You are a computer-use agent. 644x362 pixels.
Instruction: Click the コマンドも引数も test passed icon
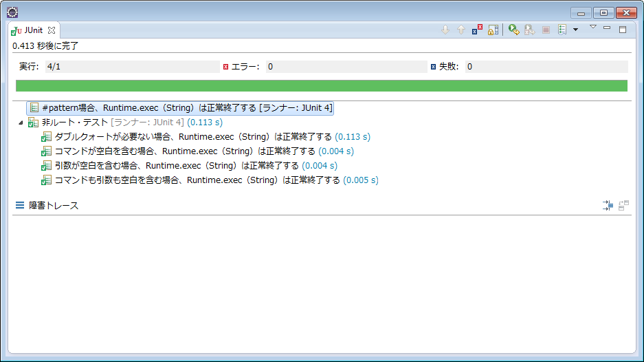[x=47, y=180]
